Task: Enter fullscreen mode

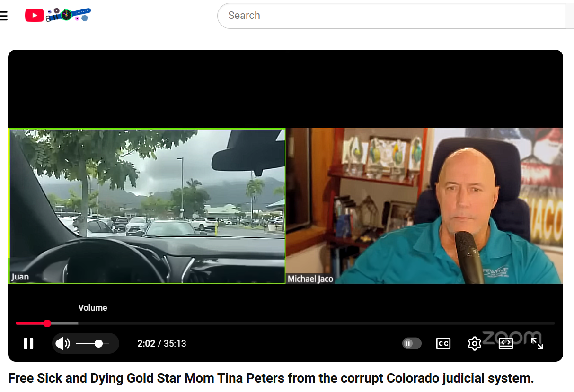Action: click(537, 344)
